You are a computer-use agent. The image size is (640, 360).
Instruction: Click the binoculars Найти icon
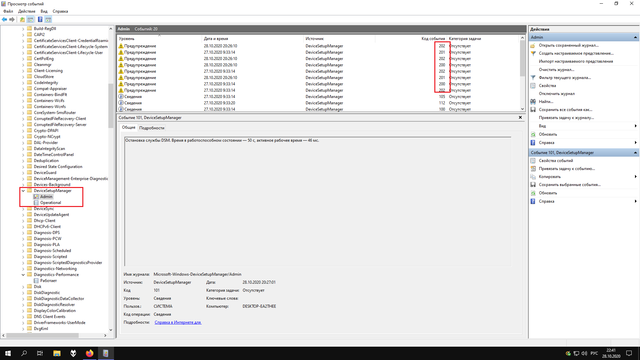pos(533,102)
